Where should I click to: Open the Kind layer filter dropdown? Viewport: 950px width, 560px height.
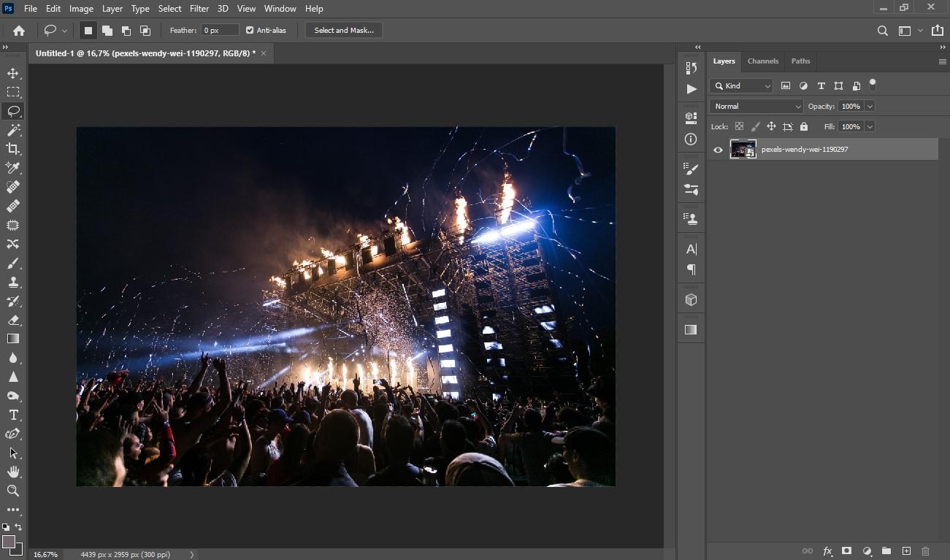pos(741,85)
